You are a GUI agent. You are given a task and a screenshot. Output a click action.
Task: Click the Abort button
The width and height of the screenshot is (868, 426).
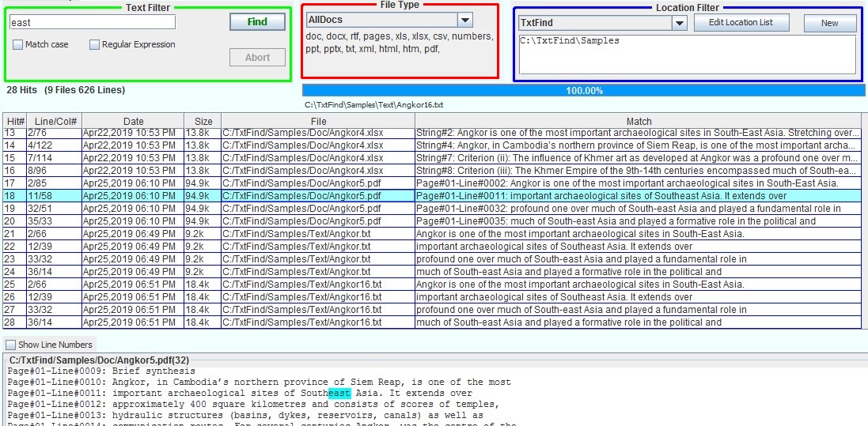[x=257, y=58]
